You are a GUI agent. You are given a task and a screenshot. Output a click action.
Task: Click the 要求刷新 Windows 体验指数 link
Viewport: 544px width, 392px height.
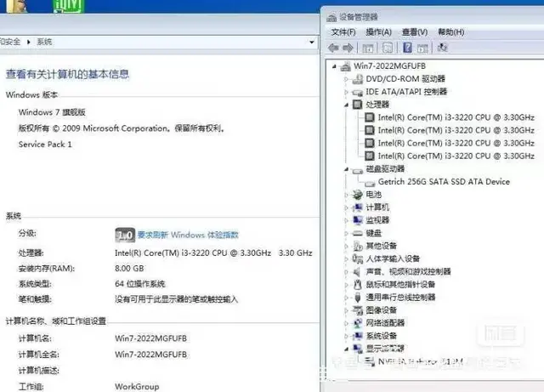(x=188, y=235)
